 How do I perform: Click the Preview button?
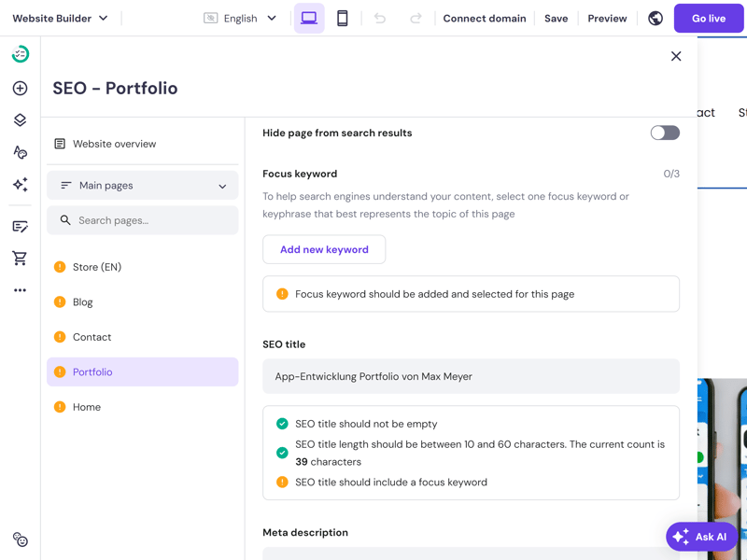tap(607, 18)
